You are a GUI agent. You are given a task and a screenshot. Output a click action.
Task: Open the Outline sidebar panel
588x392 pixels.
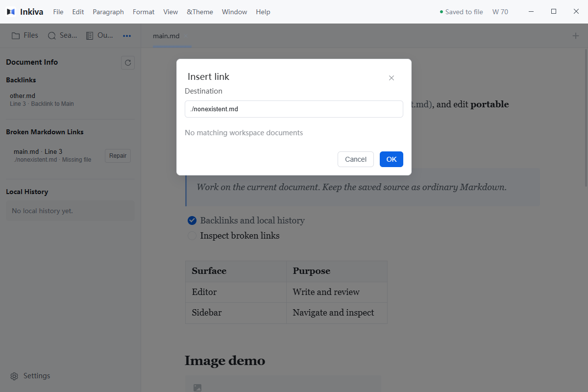[x=99, y=35]
